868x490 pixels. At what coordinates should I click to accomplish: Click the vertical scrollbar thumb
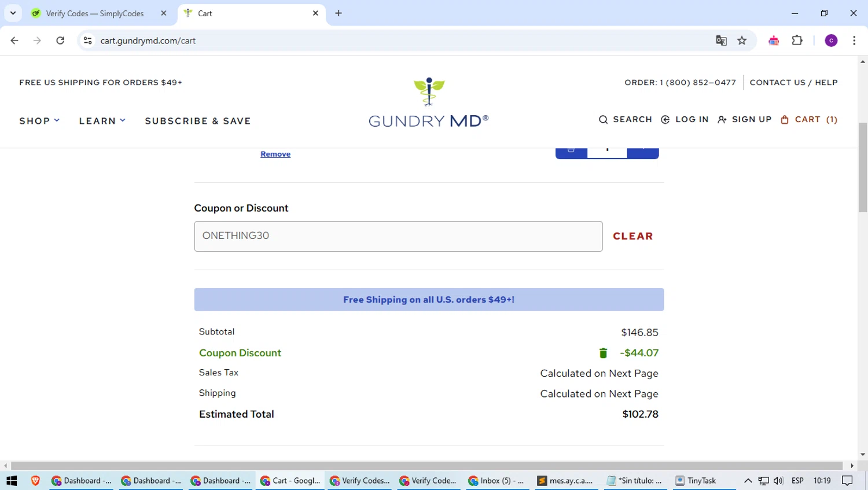pyautogui.click(x=863, y=168)
